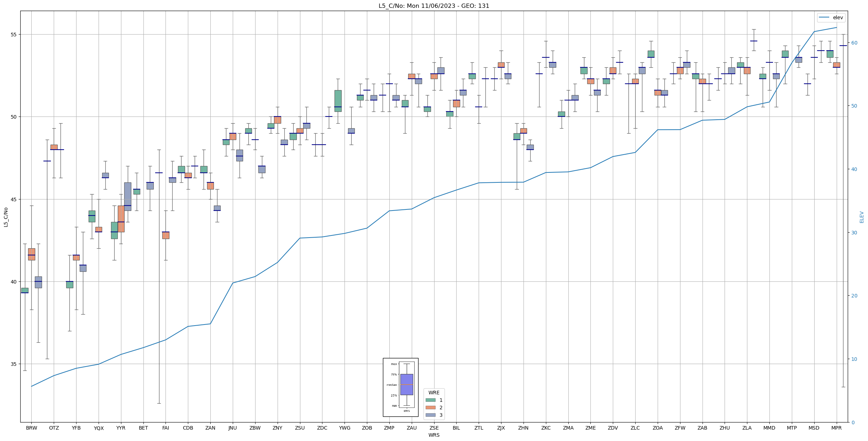Click the ZAB station label
Image resolution: width=868 pixels, height=441 pixels.
703,428
